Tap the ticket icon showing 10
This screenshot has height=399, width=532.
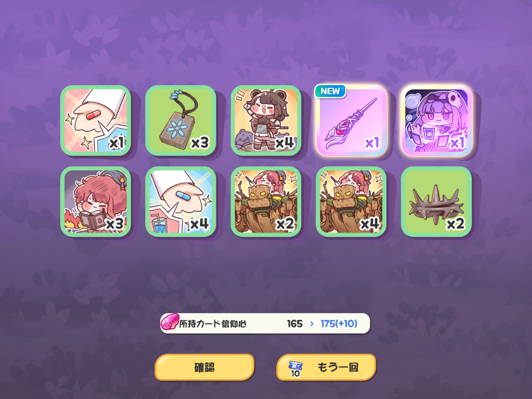click(295, 369)
